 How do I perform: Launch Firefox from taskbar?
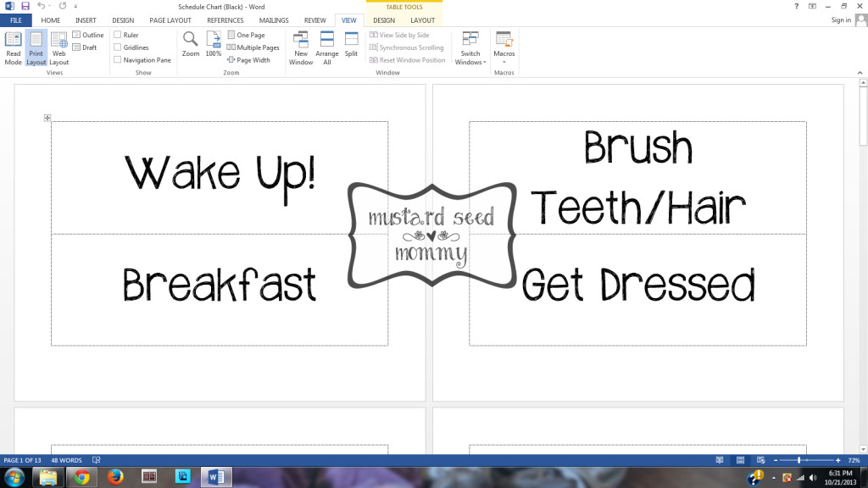[115, 477]
